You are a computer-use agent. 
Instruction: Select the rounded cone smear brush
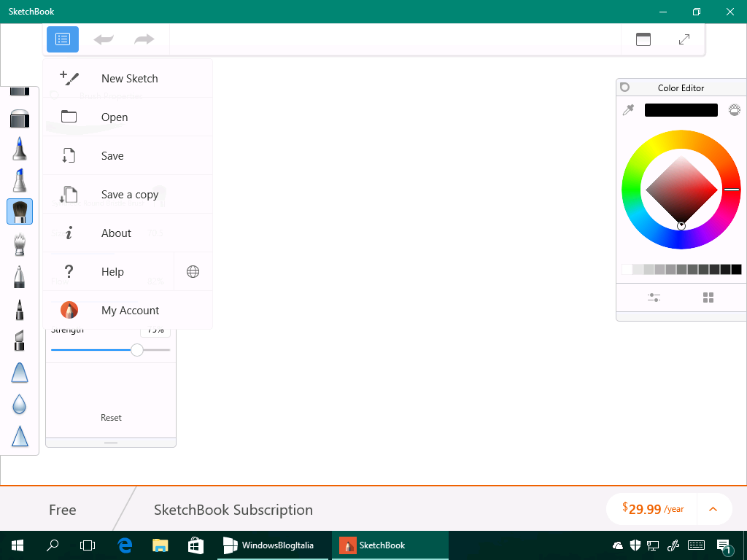click(x=20, y=373)
